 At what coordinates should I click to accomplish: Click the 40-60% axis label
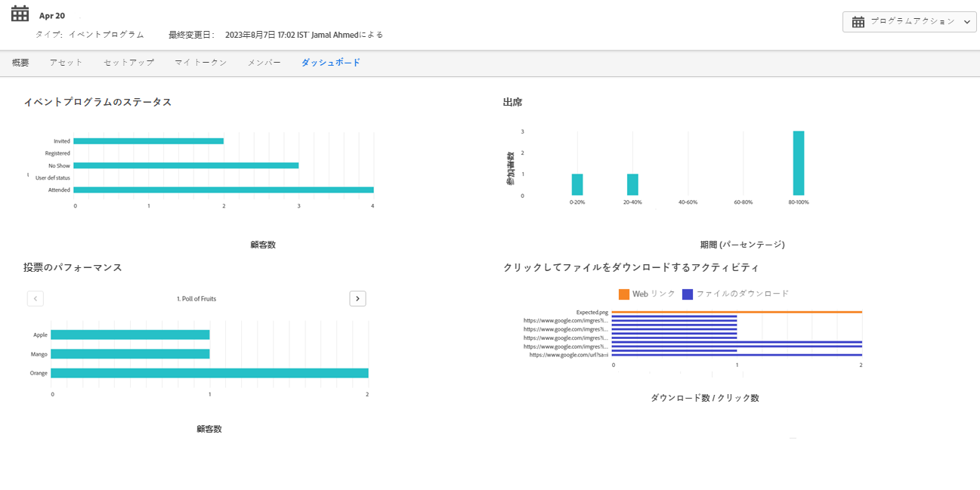pyautogui.click(x=688, y=202)
